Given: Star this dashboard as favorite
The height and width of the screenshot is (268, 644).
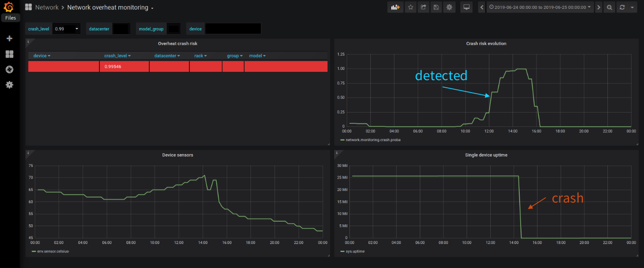Looking at the screenshot, I should (410, 7).
